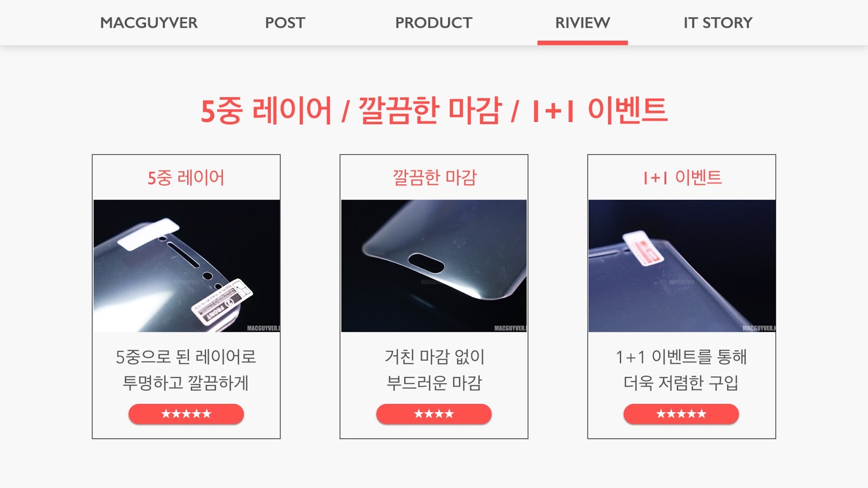Viewport: 868px width, 488px height.
Task: Click the four-star rating button under 깔끔한 마감
Action: 434,414
